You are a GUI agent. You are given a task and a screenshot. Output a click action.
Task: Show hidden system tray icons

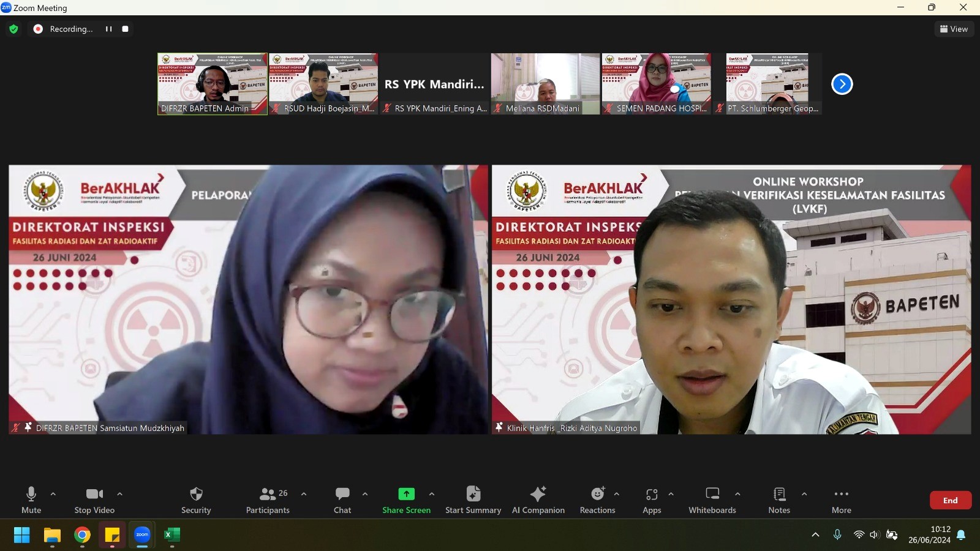point(815,534)
